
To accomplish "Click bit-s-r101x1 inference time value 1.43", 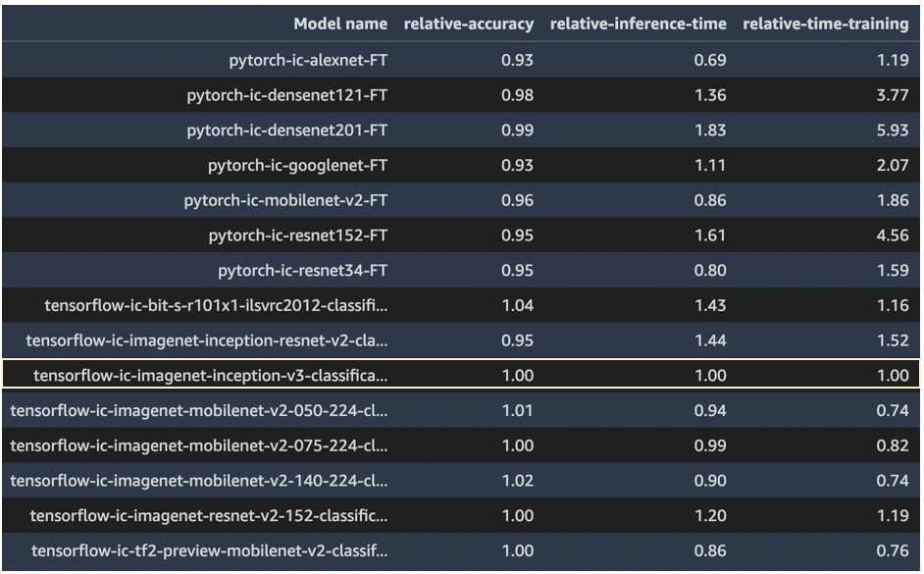I will 710,305.
